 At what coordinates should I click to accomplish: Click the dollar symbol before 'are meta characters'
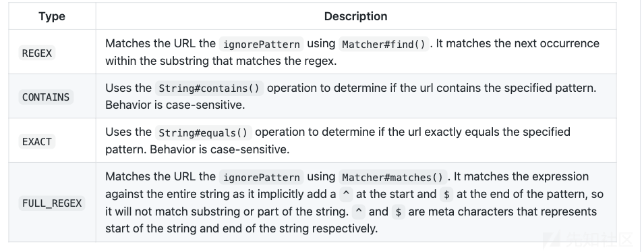tap(399, 212)
